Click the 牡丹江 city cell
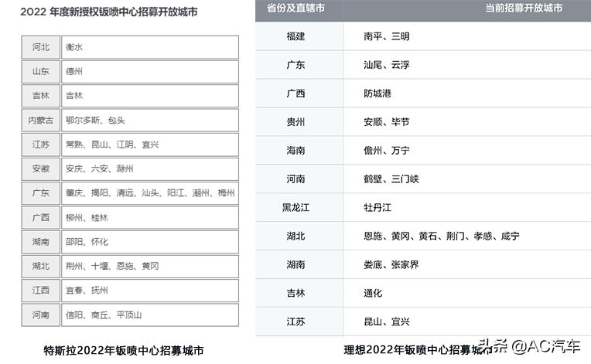 [x=467, y=207]
